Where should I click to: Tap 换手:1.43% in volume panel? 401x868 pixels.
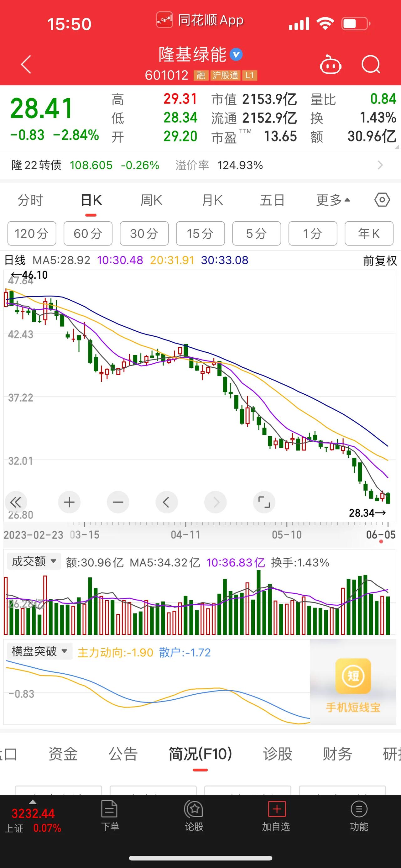(300, 562)
